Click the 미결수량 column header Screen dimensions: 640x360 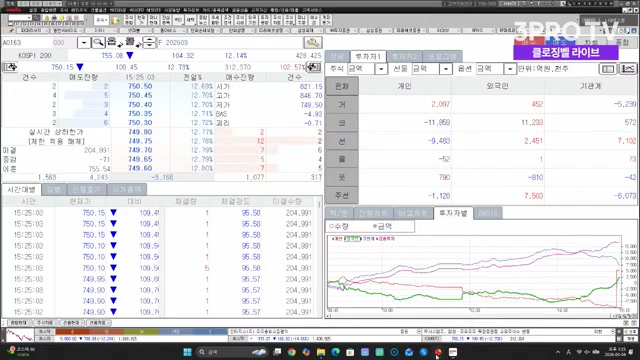287,201
